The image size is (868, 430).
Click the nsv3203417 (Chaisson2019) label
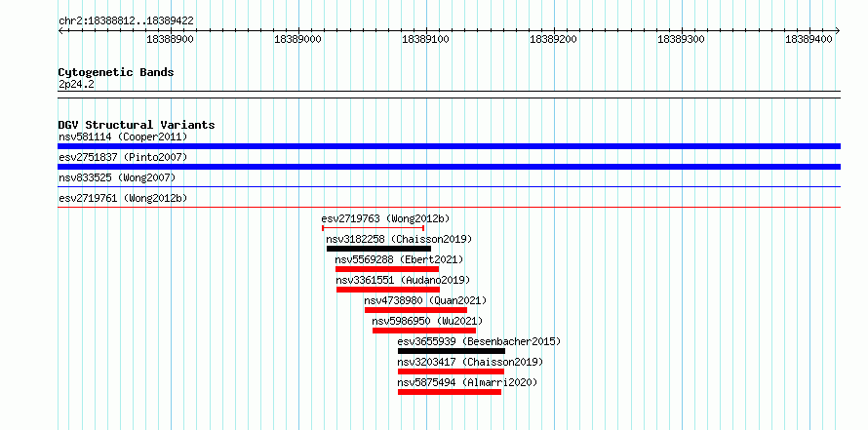coord(470,362)
